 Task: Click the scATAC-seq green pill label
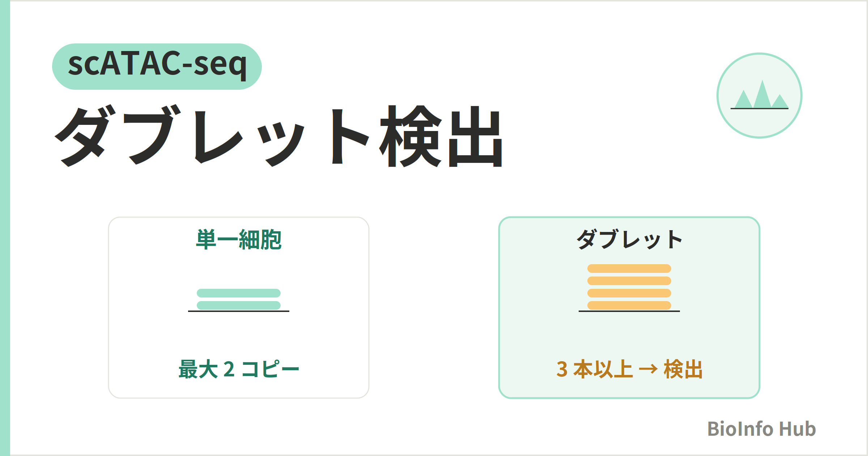157,67
